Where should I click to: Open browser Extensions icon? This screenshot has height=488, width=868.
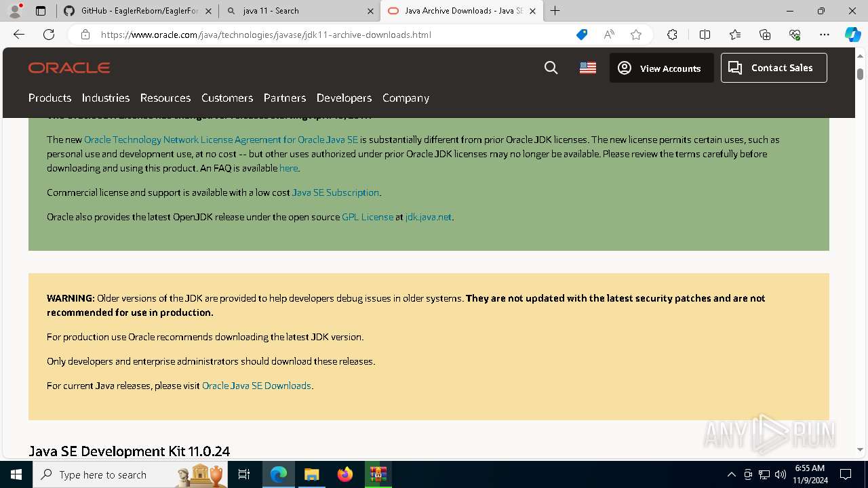[672, 35]
